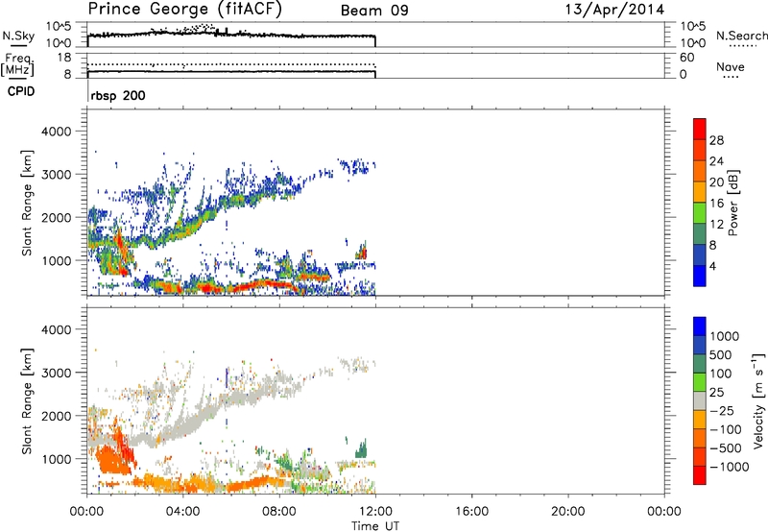Screen dimensions: 768x532
Task: Click the bright blue top segment of Velocity bar
Action: (700, 326)
